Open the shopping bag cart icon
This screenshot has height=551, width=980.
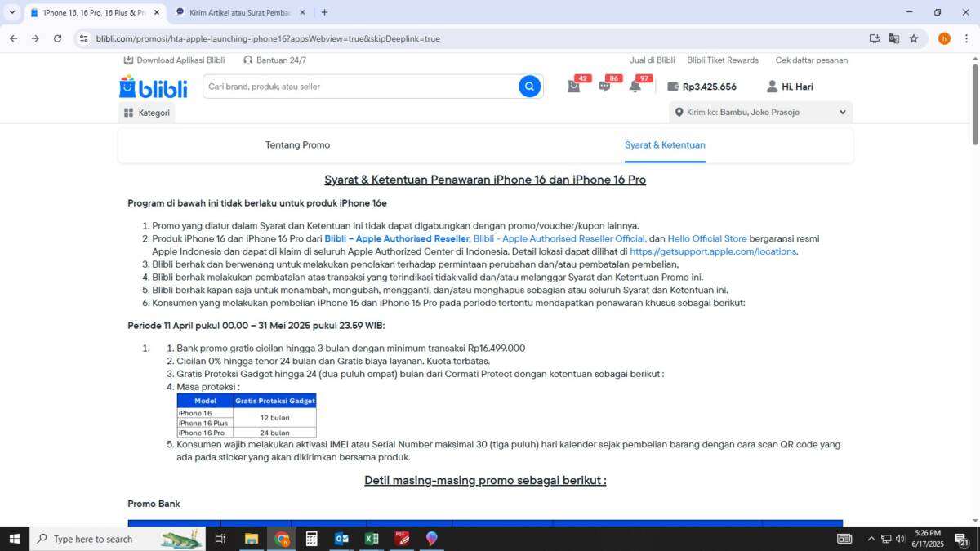pos(574,87)
